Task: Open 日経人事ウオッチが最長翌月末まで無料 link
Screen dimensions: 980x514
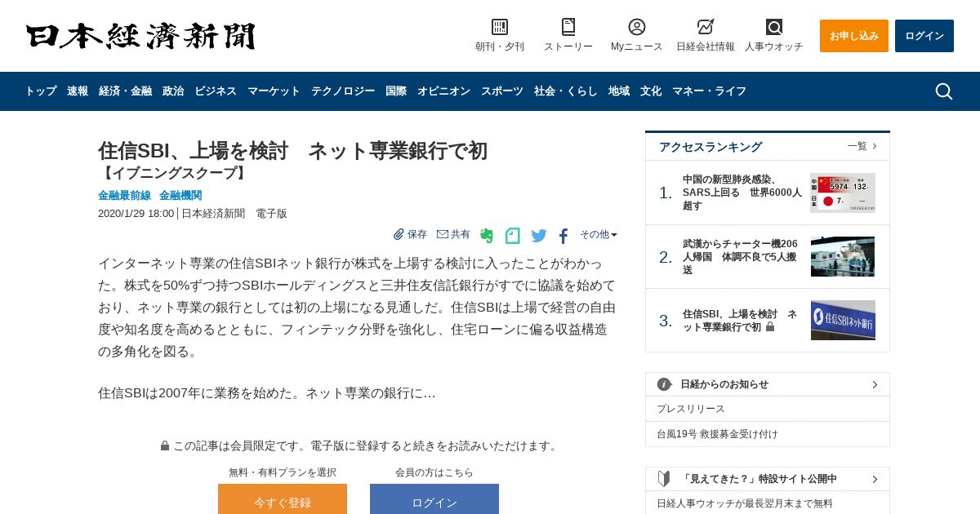Action: click(745, 503)
